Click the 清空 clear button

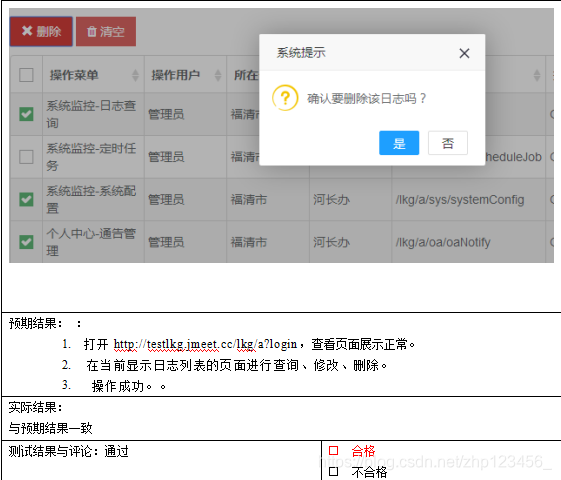tap(106, 31)
